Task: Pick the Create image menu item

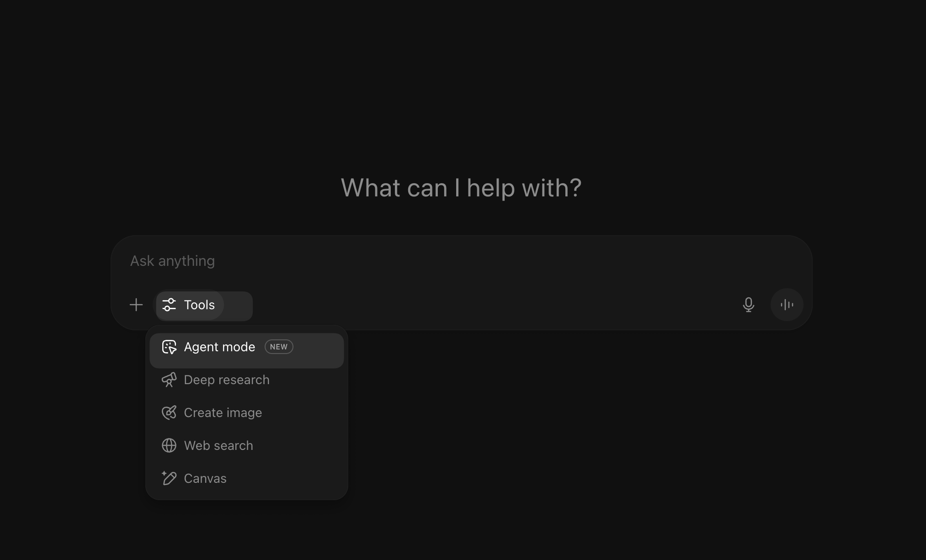Action: point(223,413)
